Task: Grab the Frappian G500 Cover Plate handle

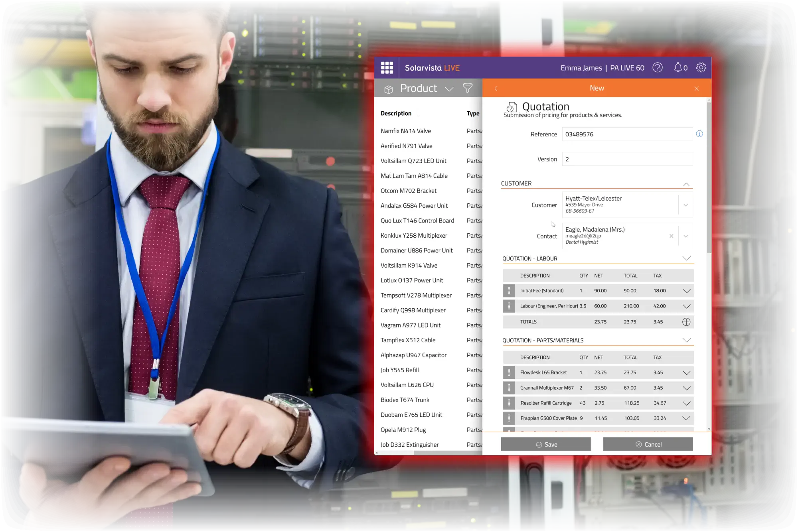Action: click(509, 418)
